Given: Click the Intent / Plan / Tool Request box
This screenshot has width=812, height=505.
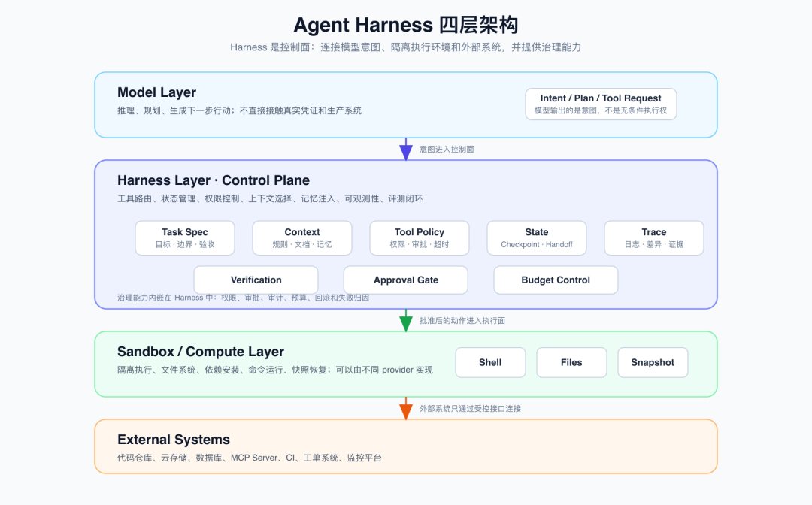Looking at the screenshot, I should tap(601, 104).
